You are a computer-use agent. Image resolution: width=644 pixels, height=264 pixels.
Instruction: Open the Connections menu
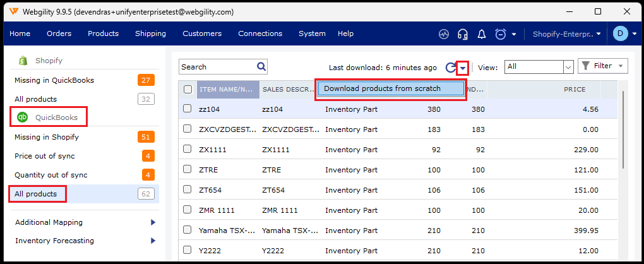pos(260,33)
